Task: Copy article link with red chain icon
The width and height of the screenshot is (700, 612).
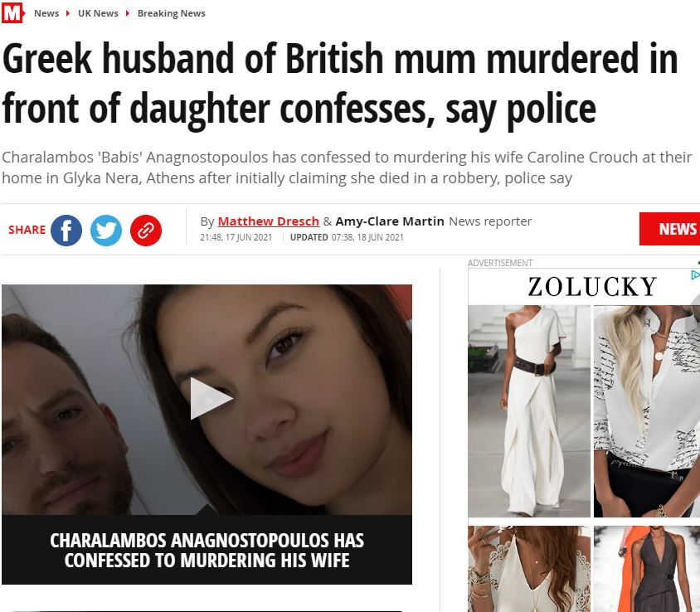Action: pyautogui.click(x=145, y=231)
